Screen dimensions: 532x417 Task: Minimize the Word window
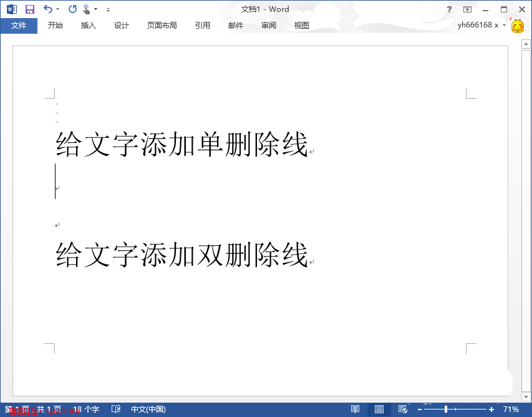(x=486, y=9)
